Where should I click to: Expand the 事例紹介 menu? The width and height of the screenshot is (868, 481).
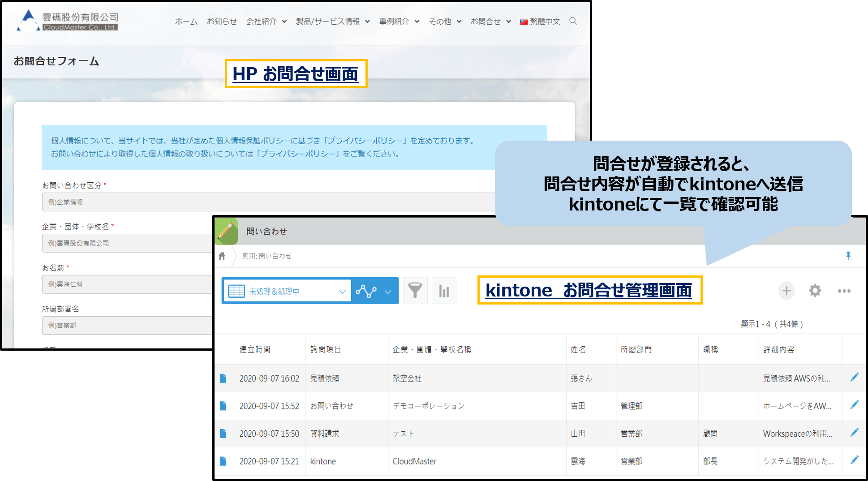pyautogui.click(x=399, y=21)
